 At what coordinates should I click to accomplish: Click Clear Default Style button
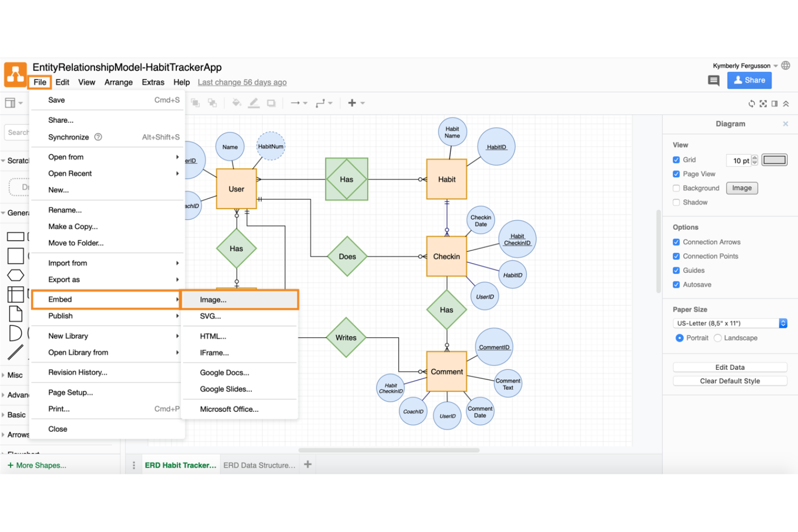click(x=730, y=381)
